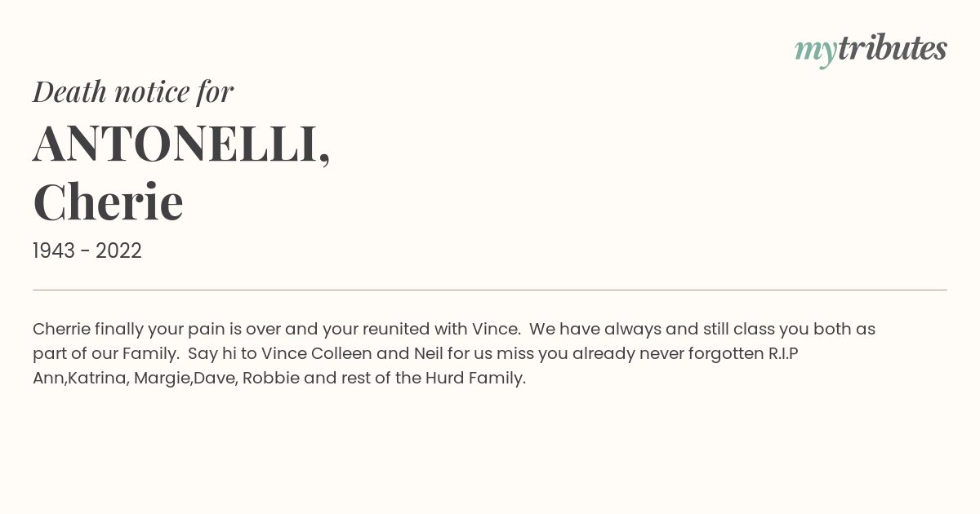Select the green "my" part of the logo
980x514 pixels.
(816, 53)
